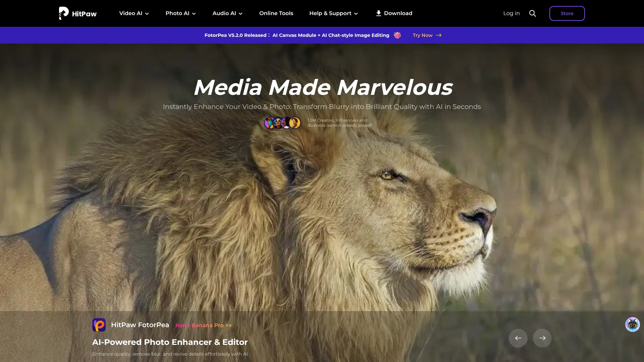The width and height of the screenshot is (644, 362).
Task: Open the search magnifier icon
Action: 533,13
